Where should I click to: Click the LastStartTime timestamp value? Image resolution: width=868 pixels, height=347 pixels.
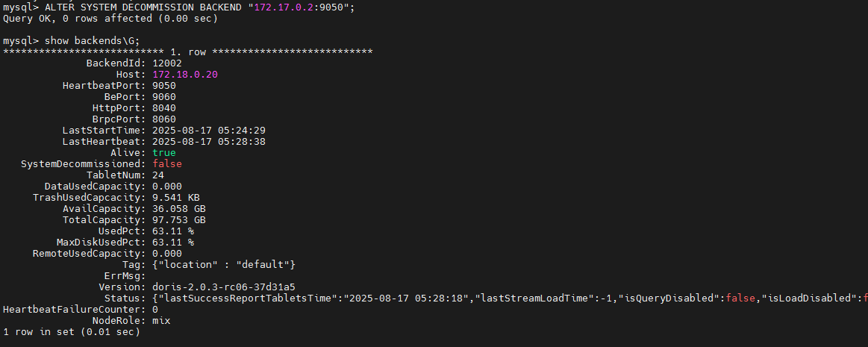point(208,131)
